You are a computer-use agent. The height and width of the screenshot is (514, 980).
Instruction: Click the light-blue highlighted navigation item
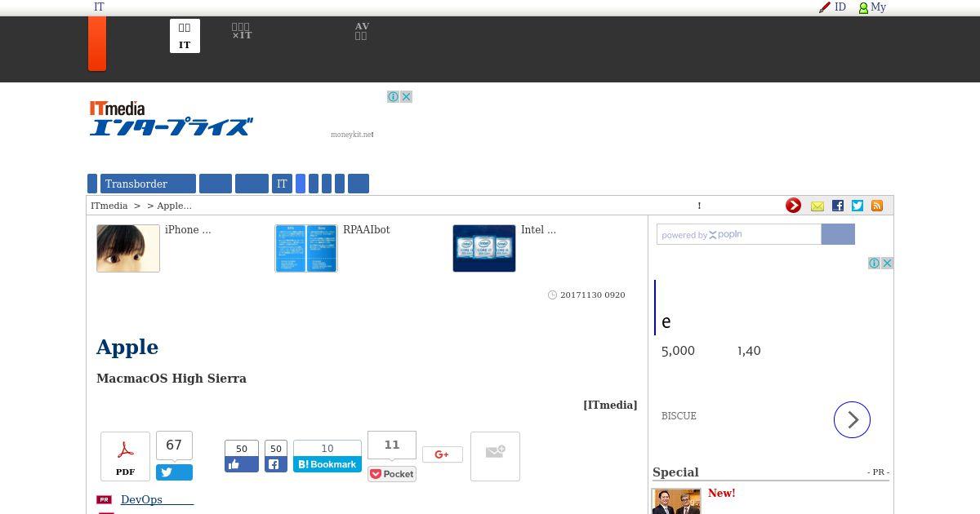[x=301, y=184]
